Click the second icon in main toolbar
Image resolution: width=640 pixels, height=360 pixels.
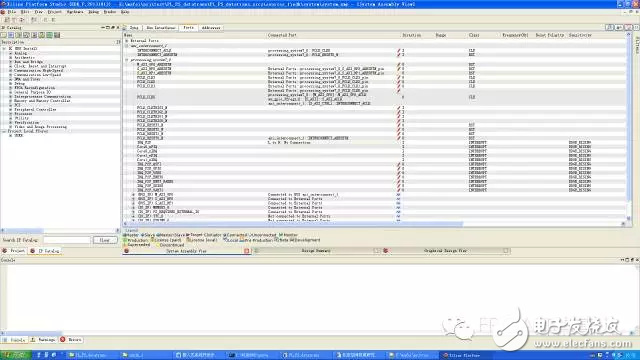click(x=14, y=20)
